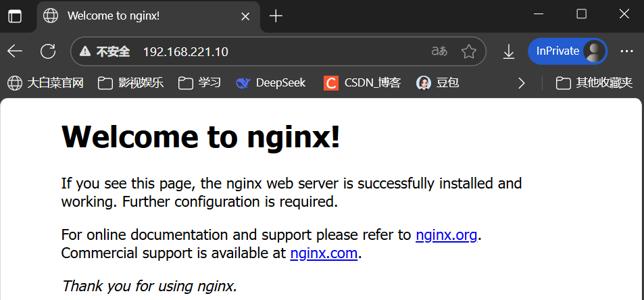This screenshot has width=644, height=300.
Task: Open Settings and more ellipsis menu
Action: coord(626,51)
